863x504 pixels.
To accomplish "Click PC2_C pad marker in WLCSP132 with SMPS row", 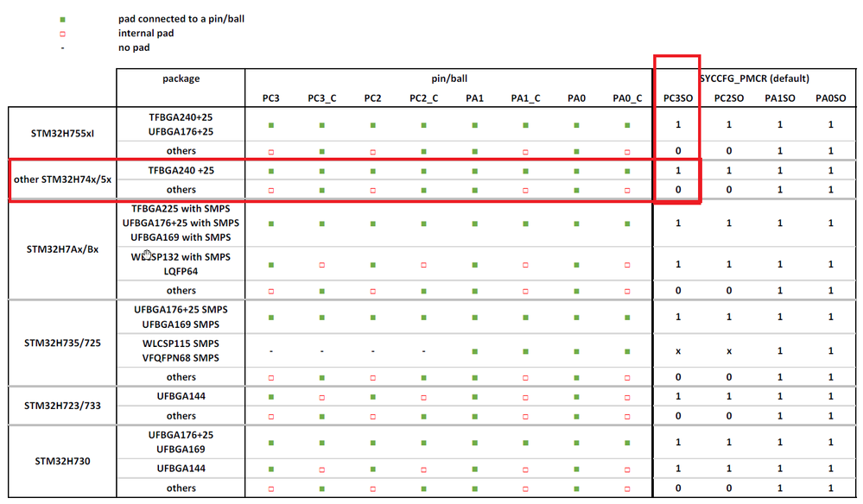I will pos(424,265).
